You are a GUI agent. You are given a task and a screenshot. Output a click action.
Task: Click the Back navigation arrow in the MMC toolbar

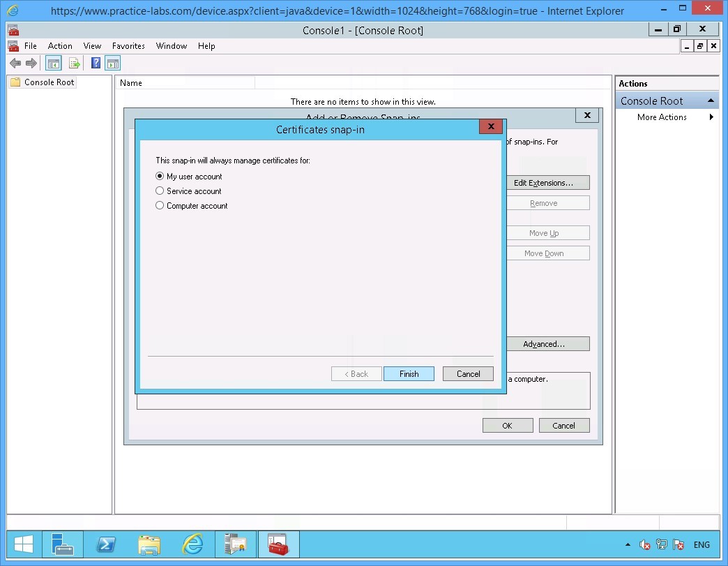click(x=15, y=63)
